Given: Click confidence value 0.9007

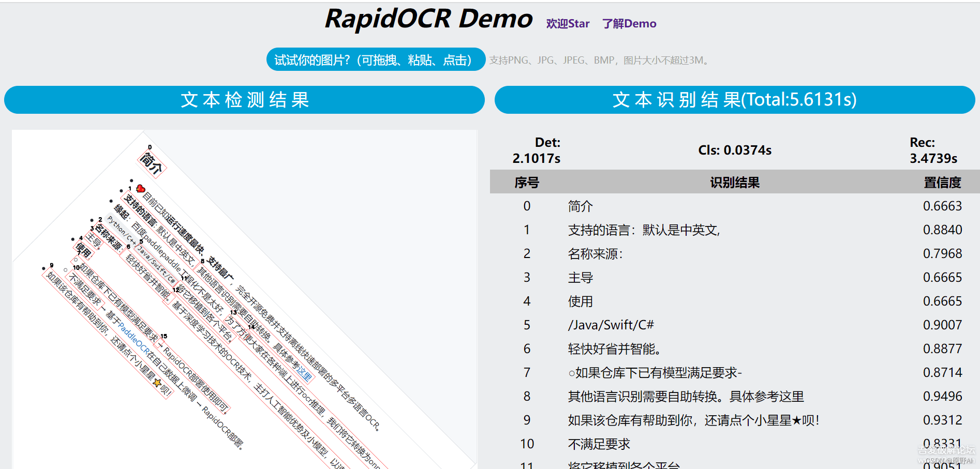Looking at the screenshot, I should [943, 325].
